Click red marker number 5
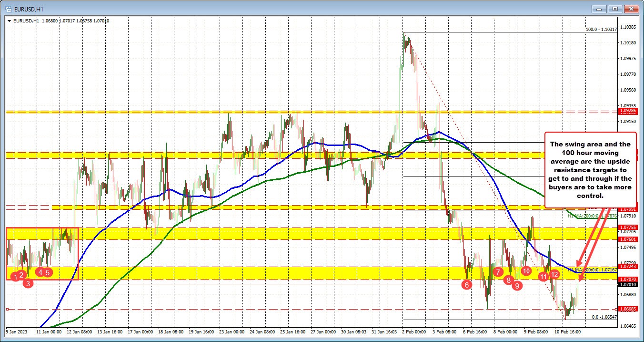Image resolution: width=644 pixels, height=342 pixels. coord(48,272)
